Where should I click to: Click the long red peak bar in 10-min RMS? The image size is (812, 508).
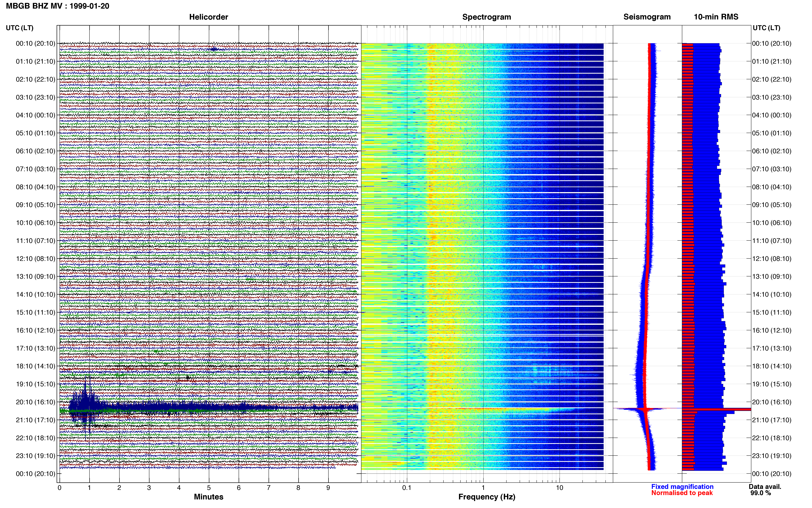[x=717, y=409]
